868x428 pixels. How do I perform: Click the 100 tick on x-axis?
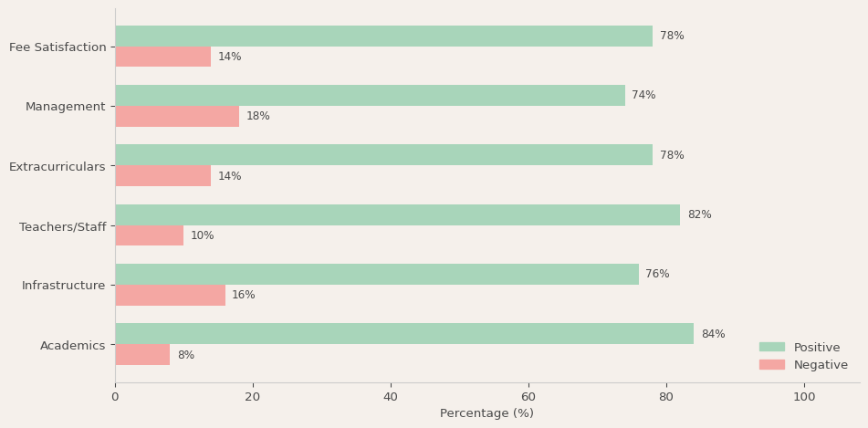pos(804,397)
